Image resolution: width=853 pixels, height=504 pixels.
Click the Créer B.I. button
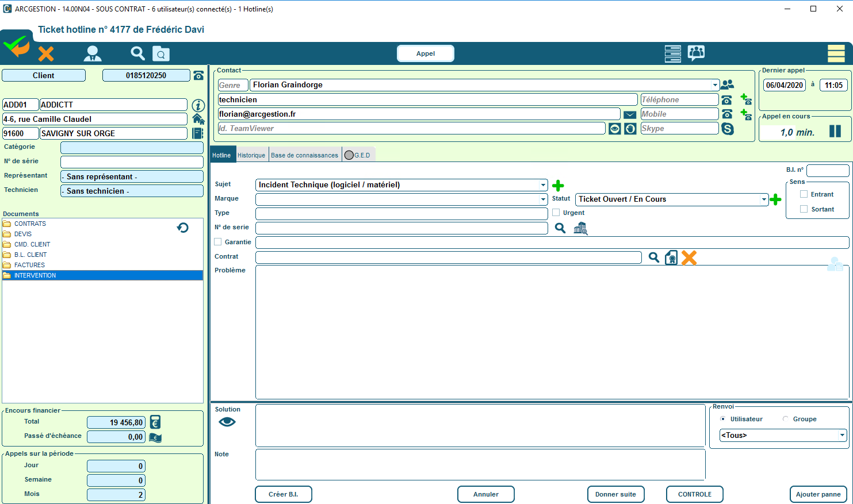coord(283,494)
